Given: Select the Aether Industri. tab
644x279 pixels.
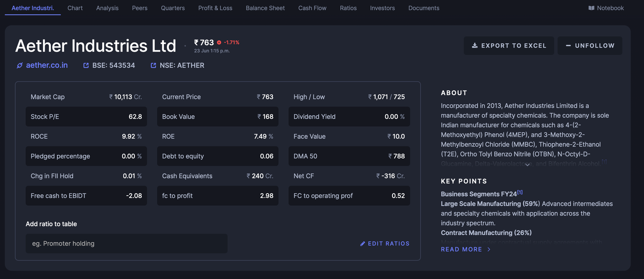Looking at the screenshot, I should pyautogui.click(x=33, y=8).
